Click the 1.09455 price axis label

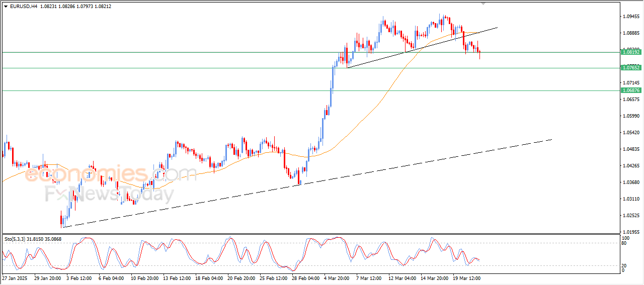[x=630, y=17]
